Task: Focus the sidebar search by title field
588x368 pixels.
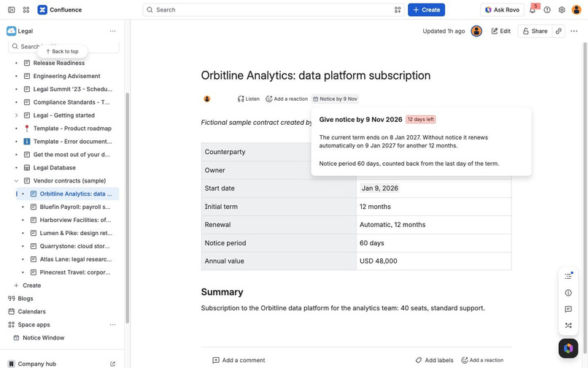Action: tap(63, 47)
